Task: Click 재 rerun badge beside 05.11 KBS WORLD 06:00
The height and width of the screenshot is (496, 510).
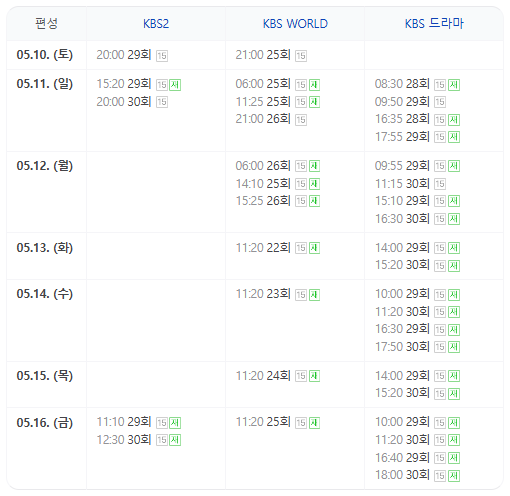Action: pos(314,85)
